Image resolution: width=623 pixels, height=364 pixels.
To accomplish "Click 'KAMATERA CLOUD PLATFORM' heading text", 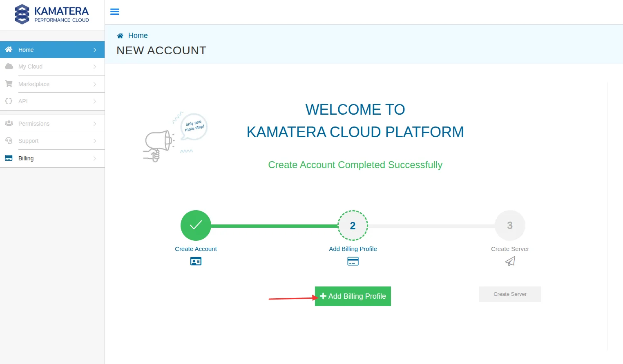I will tap(355, 132).
